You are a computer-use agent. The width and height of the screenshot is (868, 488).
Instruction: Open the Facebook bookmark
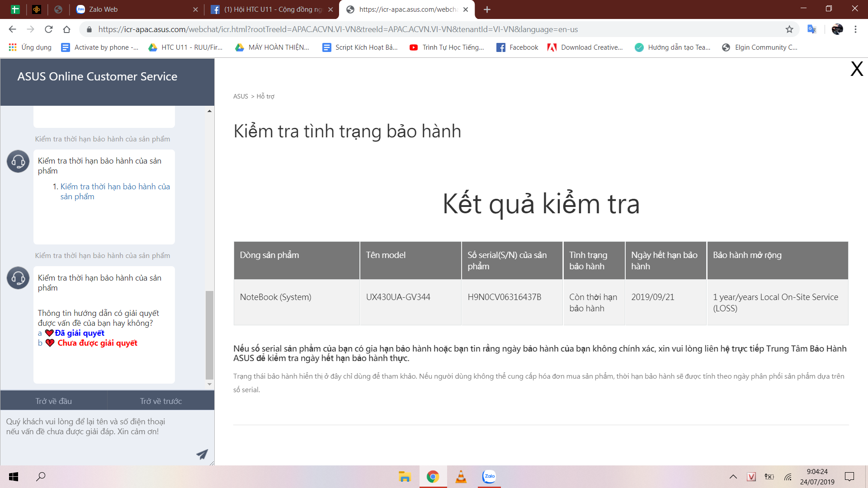(x=517, y=47)
